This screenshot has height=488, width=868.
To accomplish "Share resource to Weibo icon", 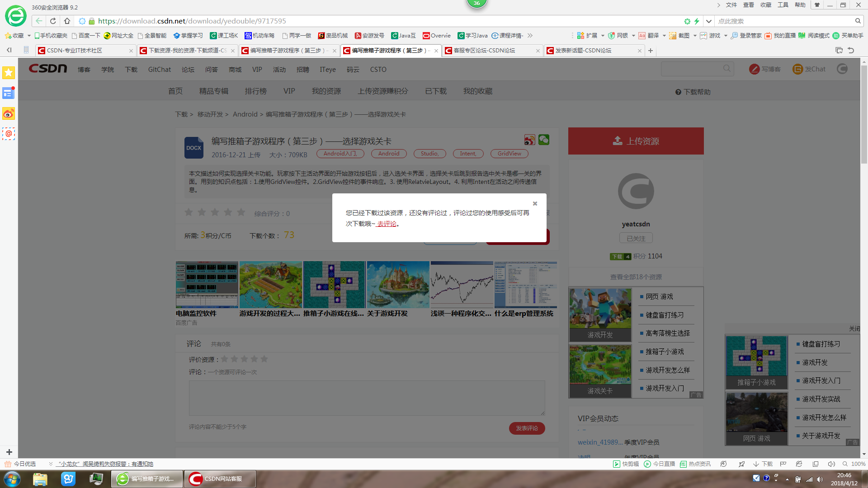I will (x=529, y=140).
